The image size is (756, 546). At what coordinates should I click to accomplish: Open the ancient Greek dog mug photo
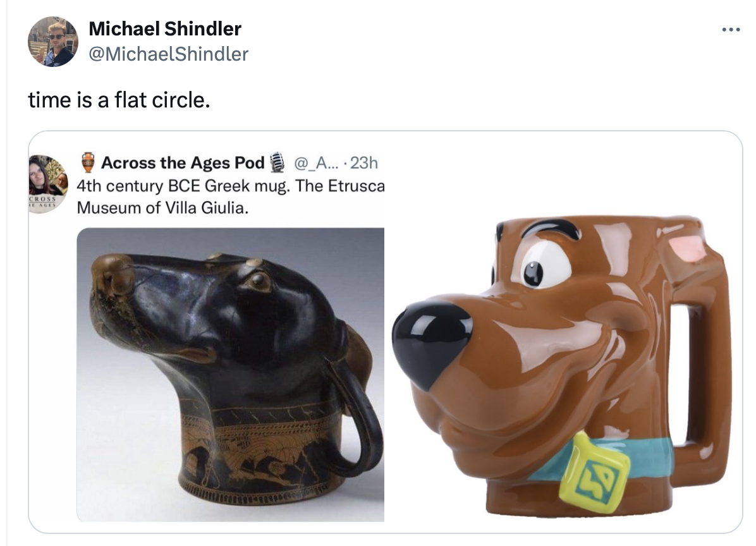click(x=231, y=375)
